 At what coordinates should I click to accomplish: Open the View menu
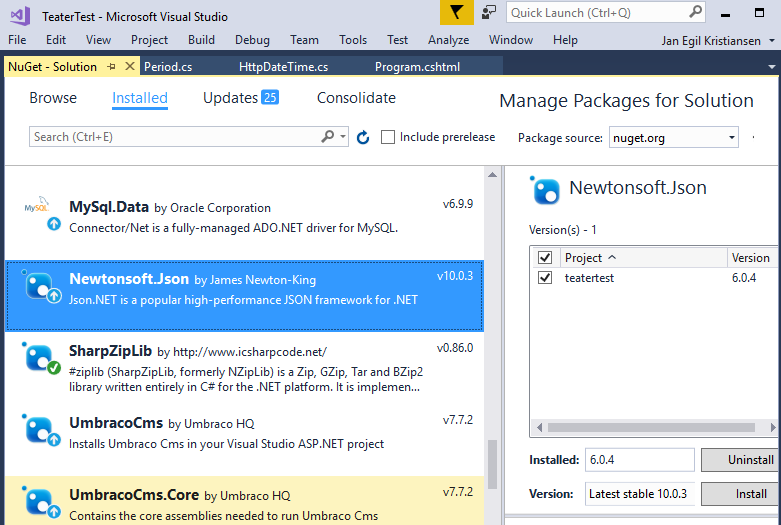98,40
